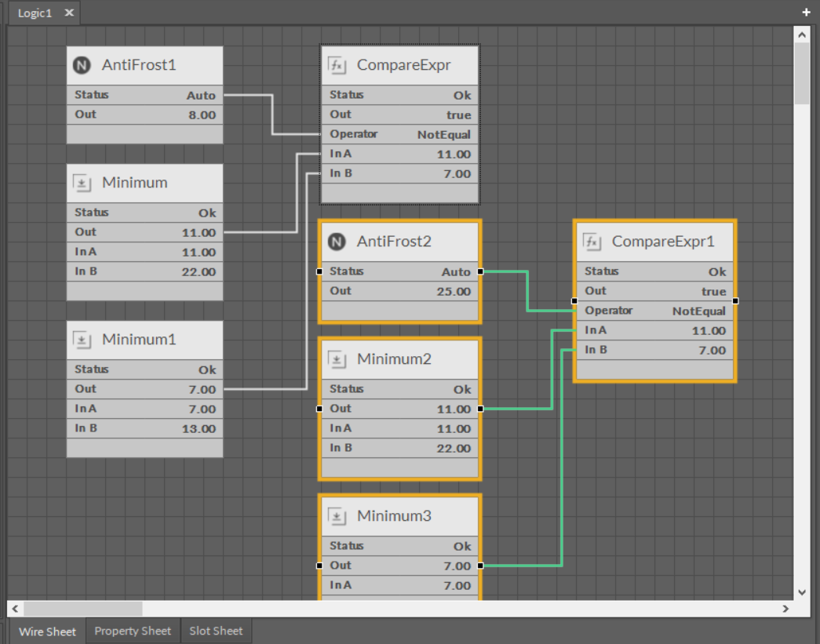
Task: Click CompareExpr Out value true
Action: [458, 115]
